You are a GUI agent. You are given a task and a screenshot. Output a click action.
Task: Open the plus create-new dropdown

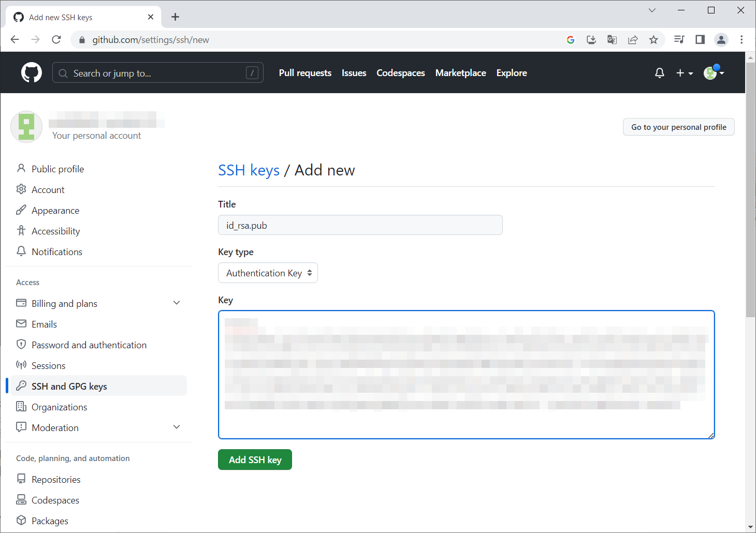coord(684,73)
